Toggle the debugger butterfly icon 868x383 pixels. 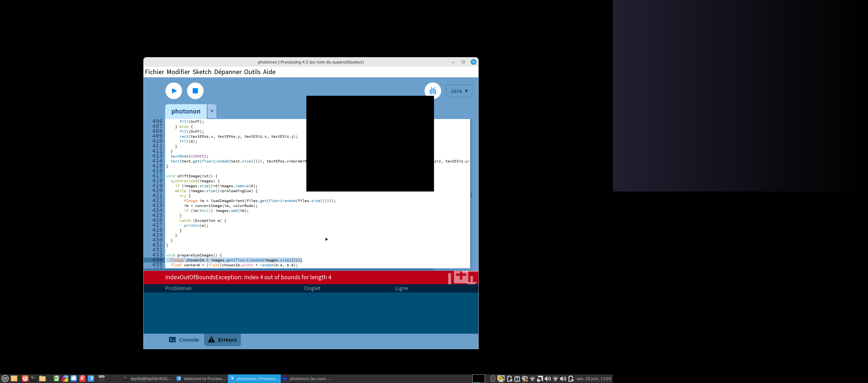(433, 91)
